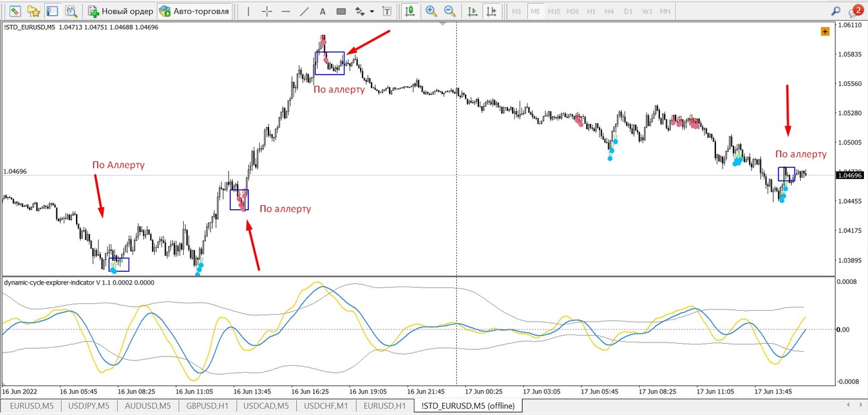868x415 pixels.
Task: Select the trendline drawing tool
Action: [304, 11]
